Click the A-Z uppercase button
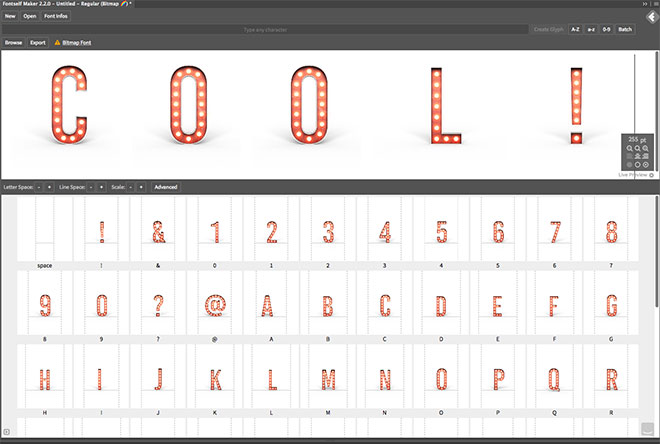This screenshot has width=660, height=444. tap(575, 29)
